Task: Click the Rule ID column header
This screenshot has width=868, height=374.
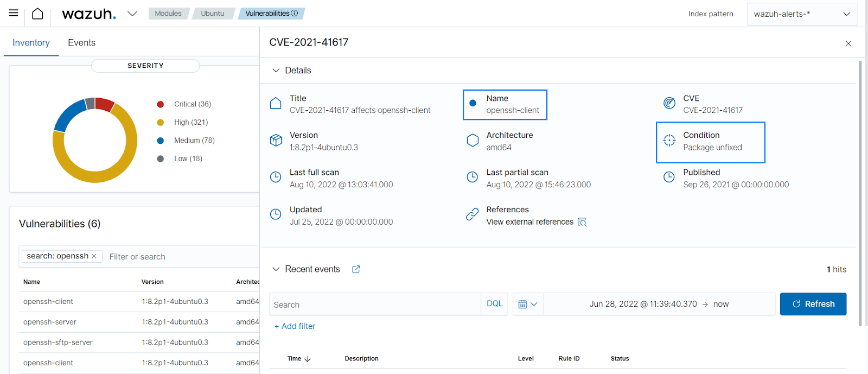Action: (569, 359)
